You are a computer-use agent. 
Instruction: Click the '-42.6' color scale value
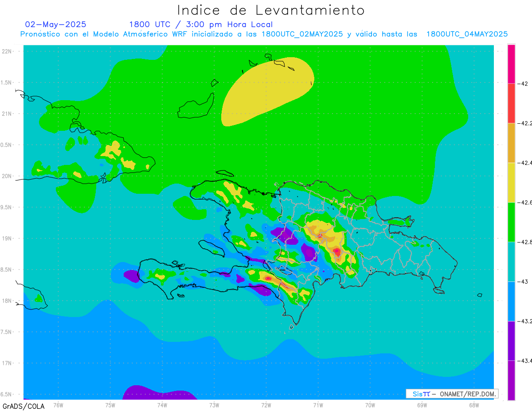click(x=524, y=202)
